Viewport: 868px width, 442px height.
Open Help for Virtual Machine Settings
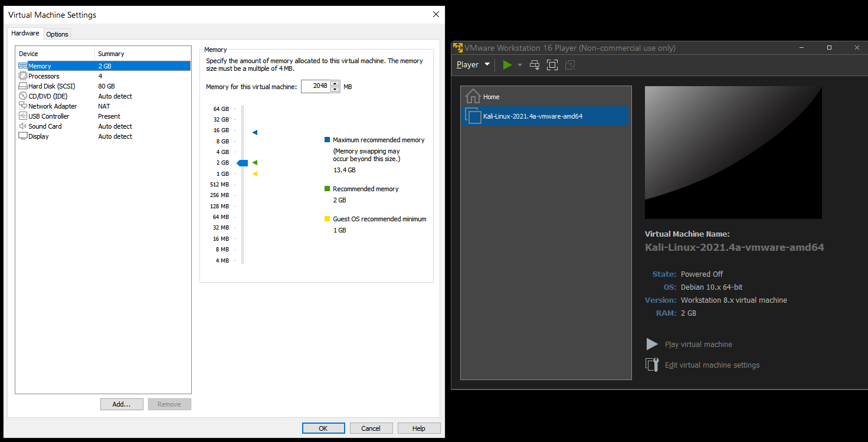pos(419,428)
